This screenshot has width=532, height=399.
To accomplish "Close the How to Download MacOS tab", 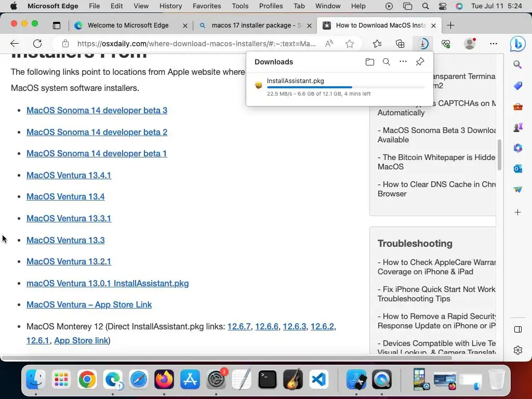I will click(x=433, y=25).
